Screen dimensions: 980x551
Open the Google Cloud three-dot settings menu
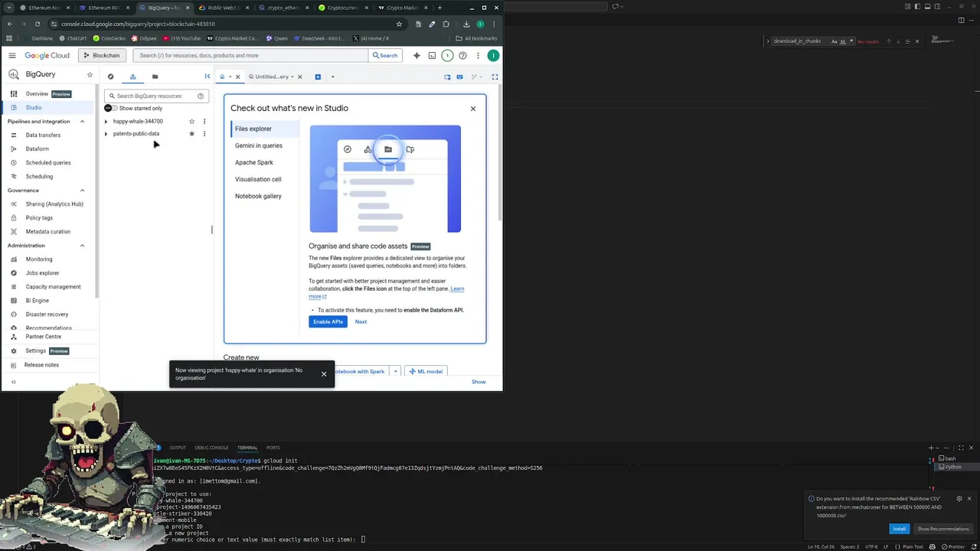(x=478, y=55)
